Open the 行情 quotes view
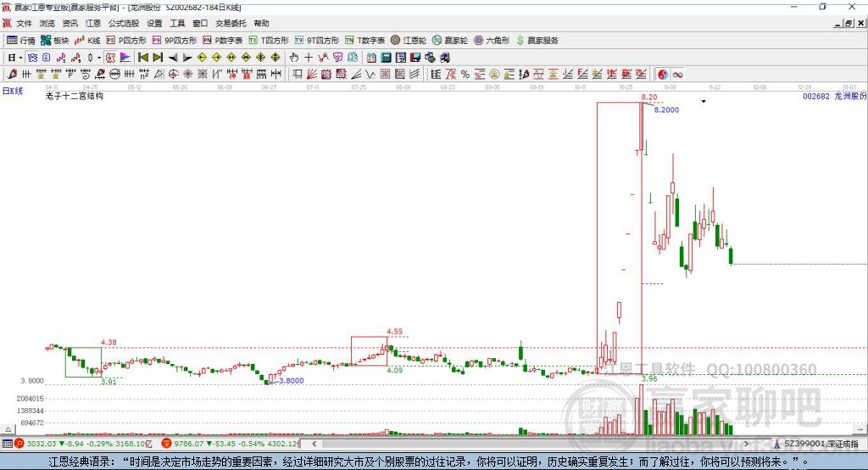This screenshot has height=470, width=868. click(21, 41)
